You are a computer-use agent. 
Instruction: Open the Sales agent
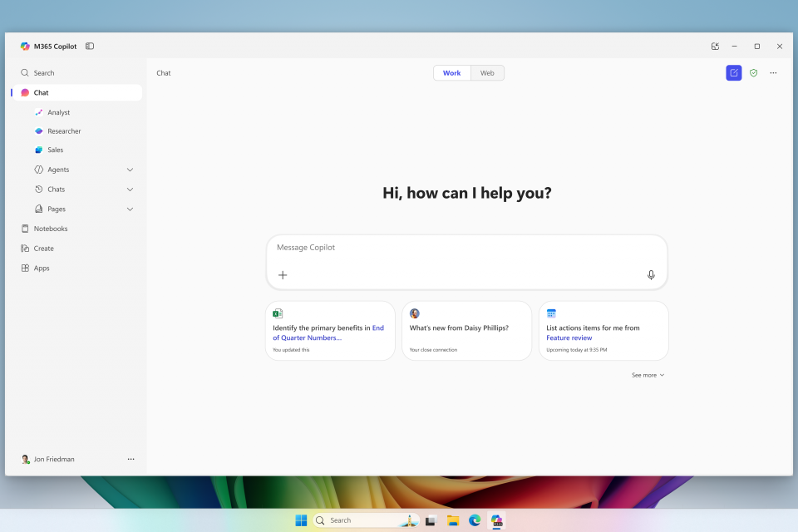coord(55,150)
